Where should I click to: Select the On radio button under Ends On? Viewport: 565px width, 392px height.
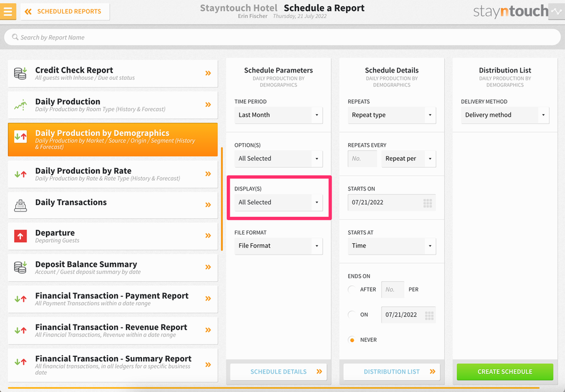tap(352, 315)
